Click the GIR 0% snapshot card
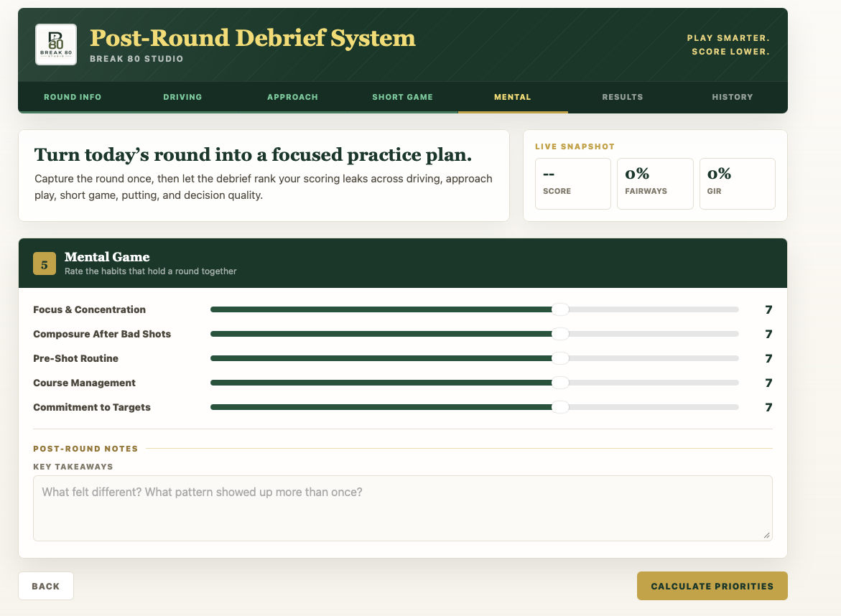The image size is (841, 616). click(738, 183)
